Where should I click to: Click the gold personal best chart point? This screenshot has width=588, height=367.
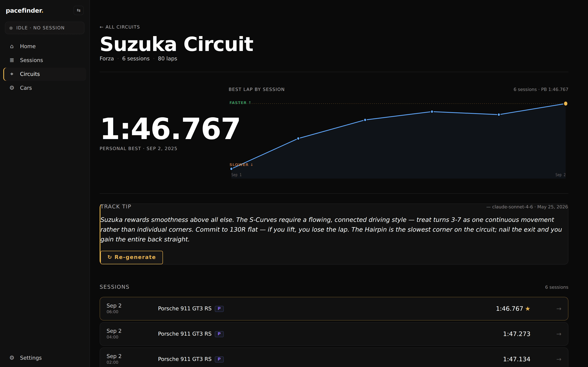pyautogui.click(x=566, y=104)
